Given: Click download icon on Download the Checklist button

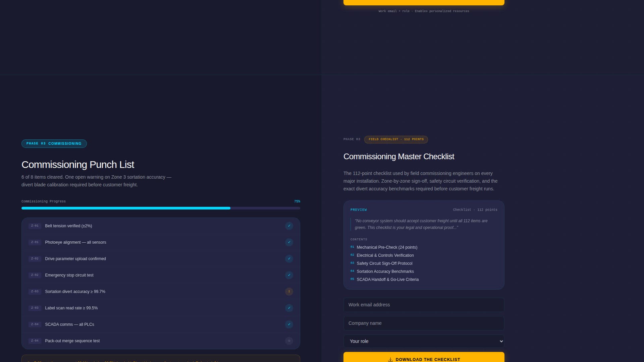Looking at the screenshot, I should tap(390, 360).
